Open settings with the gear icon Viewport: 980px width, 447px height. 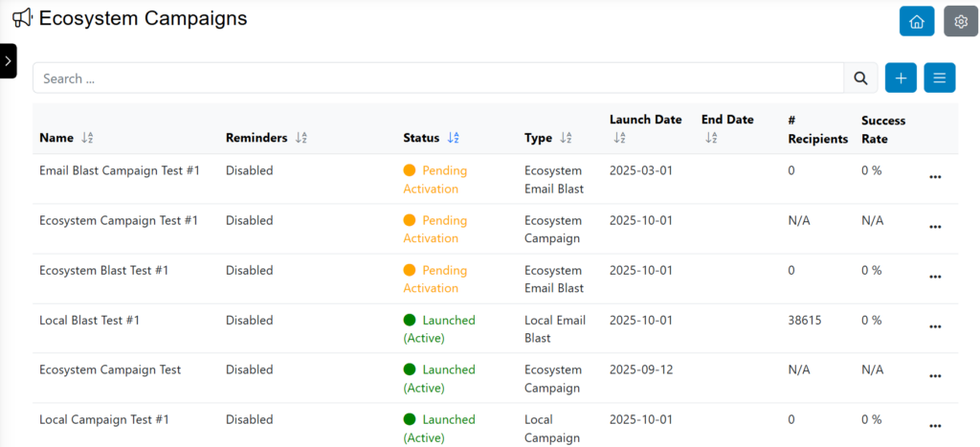click(960, 21)
